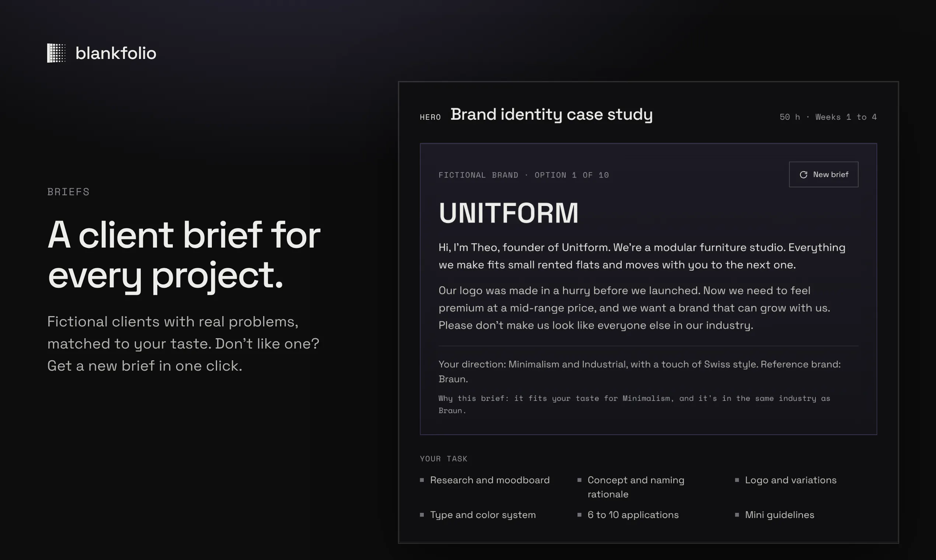Click the refresh icon inside New brief

pyautogui.click(x=804, y=175)
